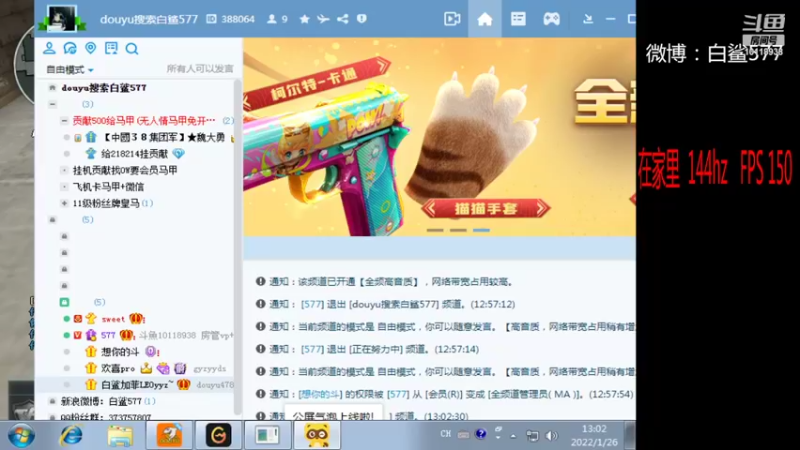The width and height of the screenshot is (800, 450).
Task: Click the CH language indicator in tray
Action: (445, 434)
